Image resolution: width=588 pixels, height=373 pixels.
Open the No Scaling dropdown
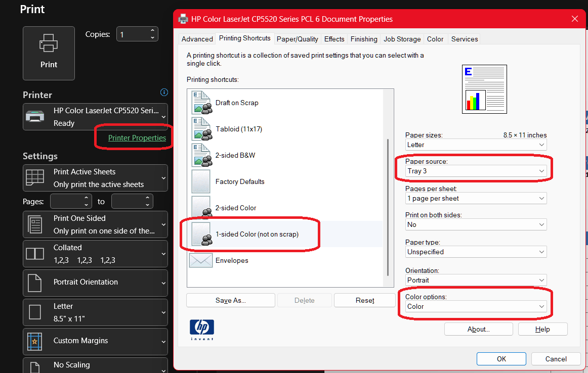[x=95, y=365]
